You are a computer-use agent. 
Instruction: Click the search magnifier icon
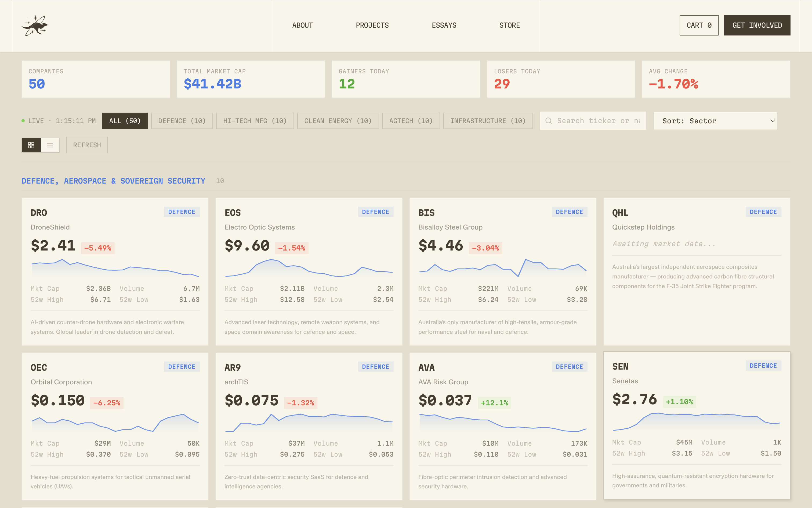[x=549, y=121]
